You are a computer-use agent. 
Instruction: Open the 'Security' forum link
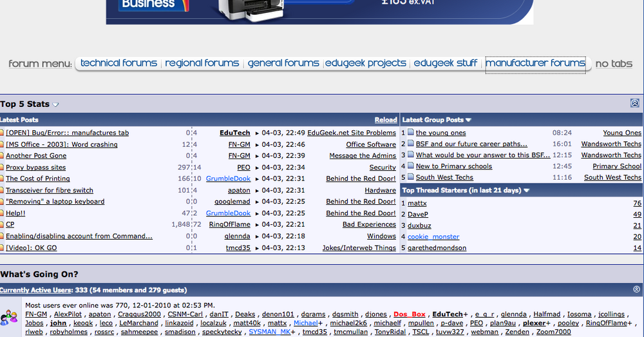point(383,168)
